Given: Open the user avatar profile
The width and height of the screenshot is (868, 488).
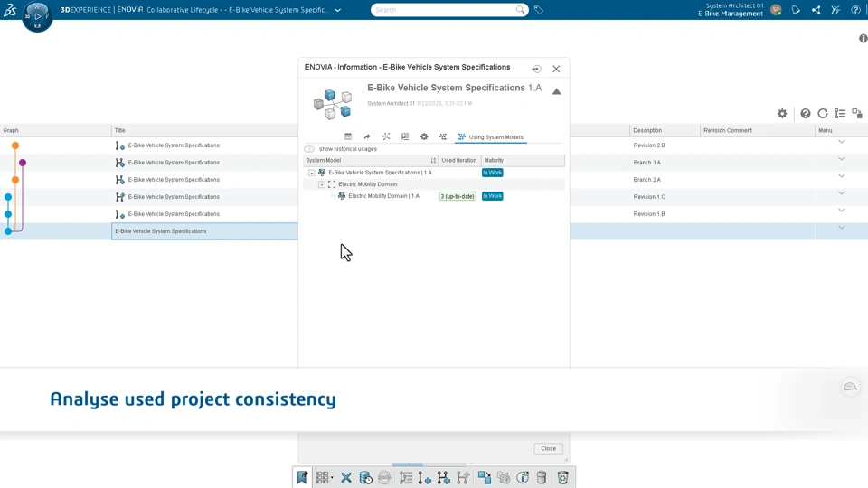Looking at the screenshot, I should pos(776,10).
